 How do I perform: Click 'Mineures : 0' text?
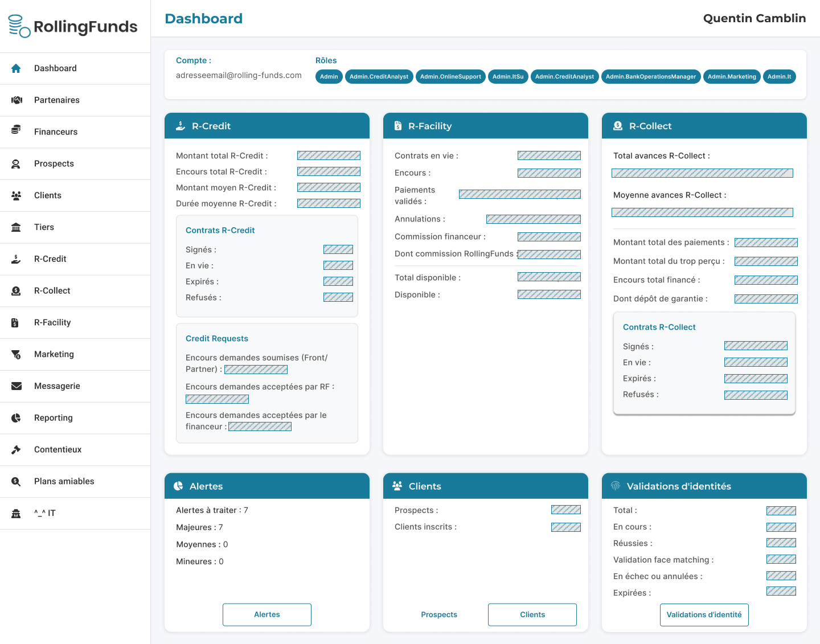[x=200, y=561]
